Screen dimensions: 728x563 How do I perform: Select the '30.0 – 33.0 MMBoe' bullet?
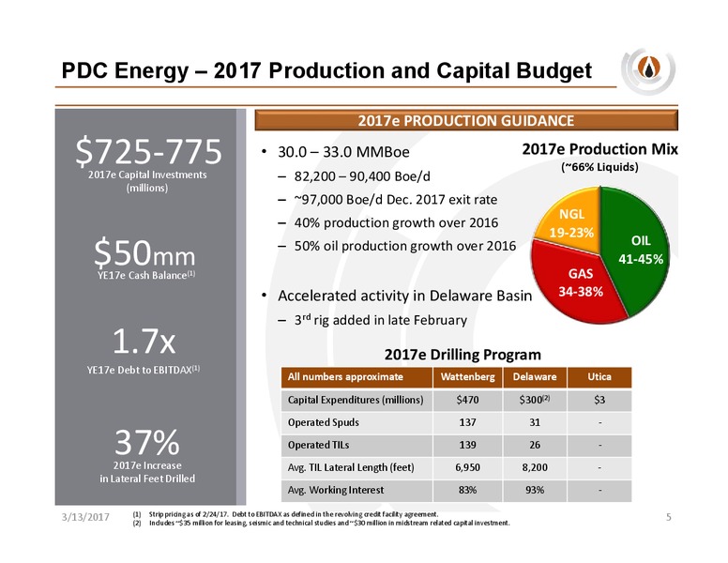coord(343,152)
